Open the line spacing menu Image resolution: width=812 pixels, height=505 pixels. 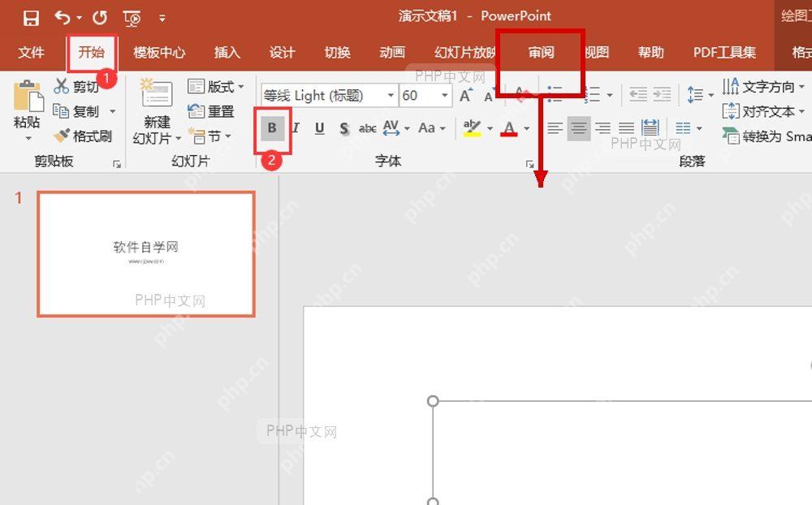click(700, 95)
